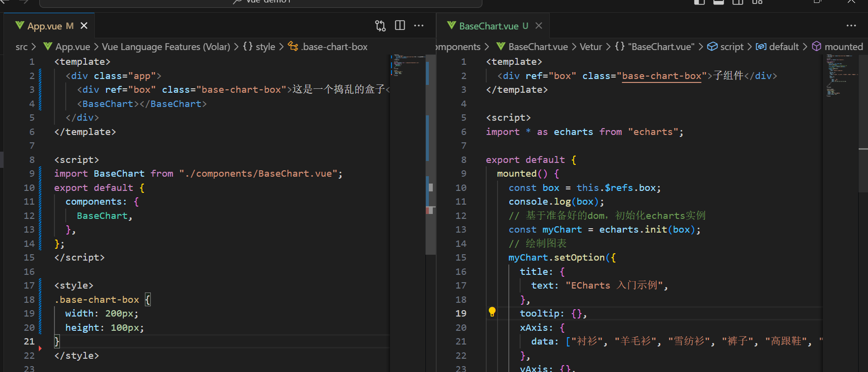Screen dimensions: 868x372
Task: Click the "echarts" import string in BaseChart.vue
Action: pyautogui.click(x=653, y=132)
